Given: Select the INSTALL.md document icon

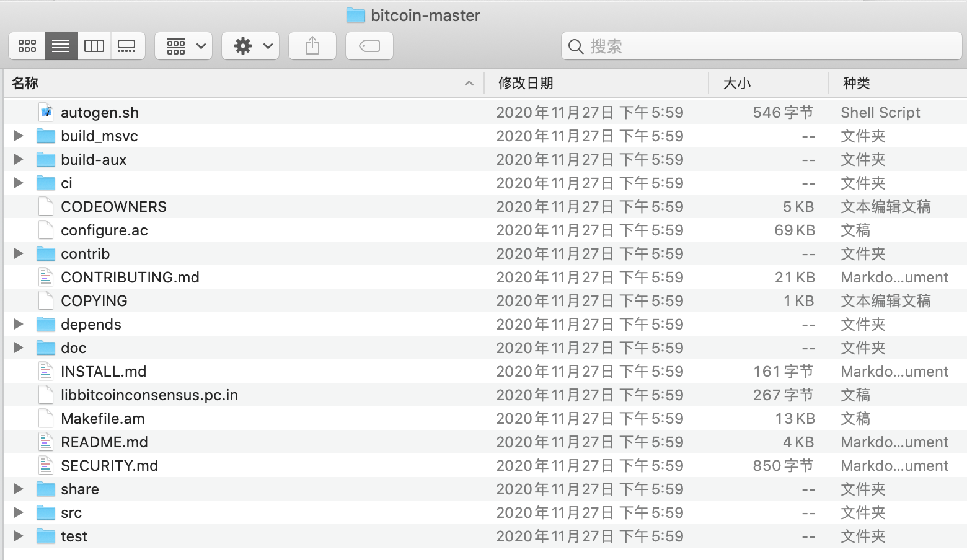Looking at the screenshot, I should point(46,371).
